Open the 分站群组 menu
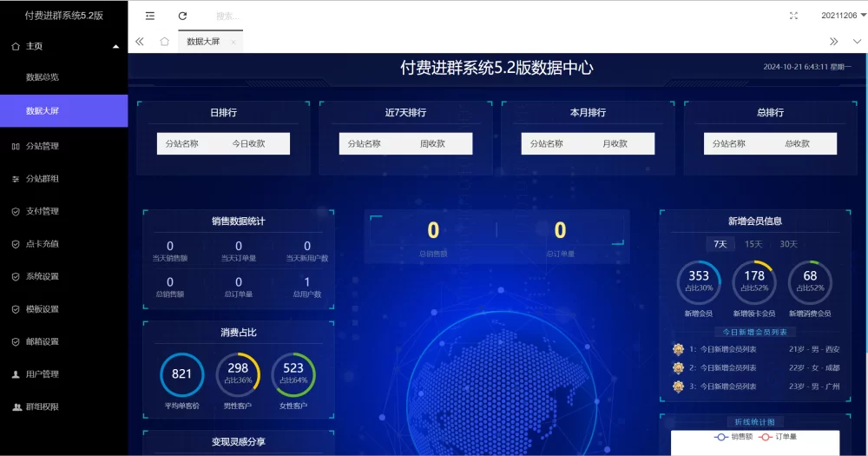Image resolution: width=868 pixels, height=456 pixels. (x=63, y=179)
